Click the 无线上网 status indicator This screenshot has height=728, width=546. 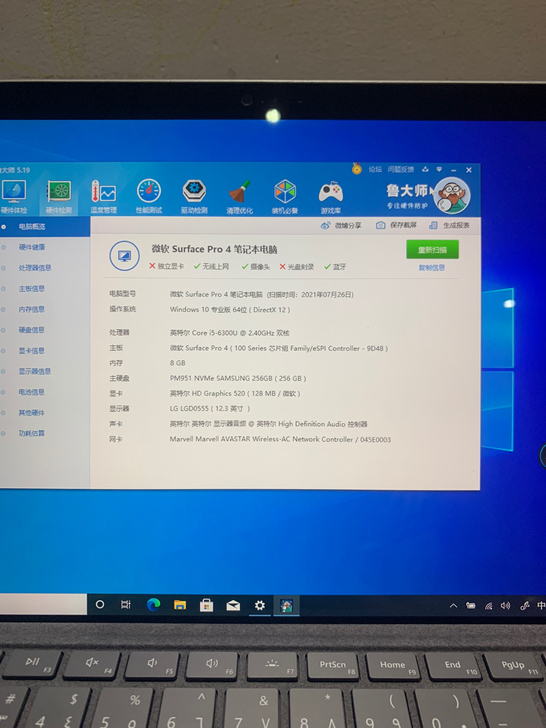click(211, 266)
